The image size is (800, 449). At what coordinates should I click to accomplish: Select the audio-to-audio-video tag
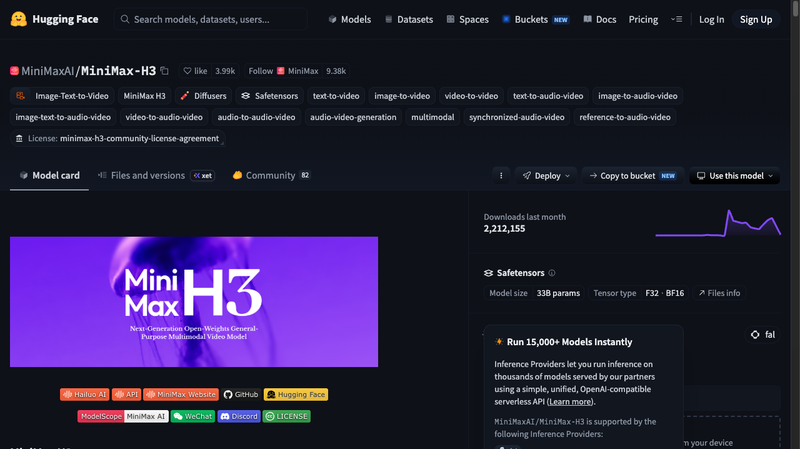click(x=256, y=117)
